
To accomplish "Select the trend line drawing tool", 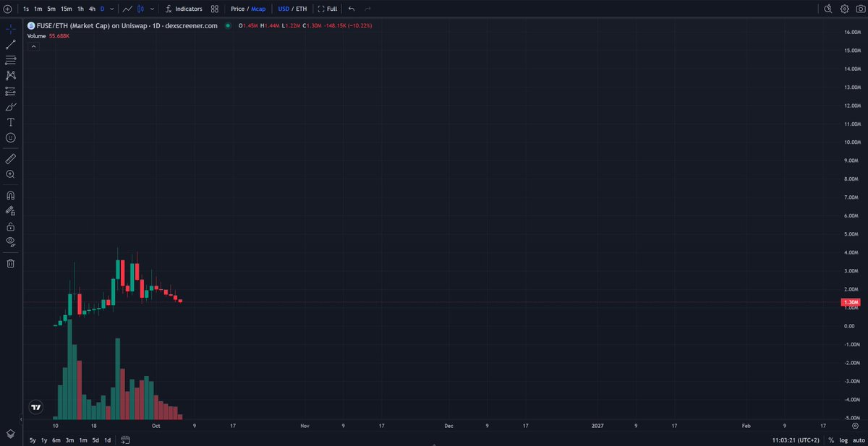I will click(10, 45).
